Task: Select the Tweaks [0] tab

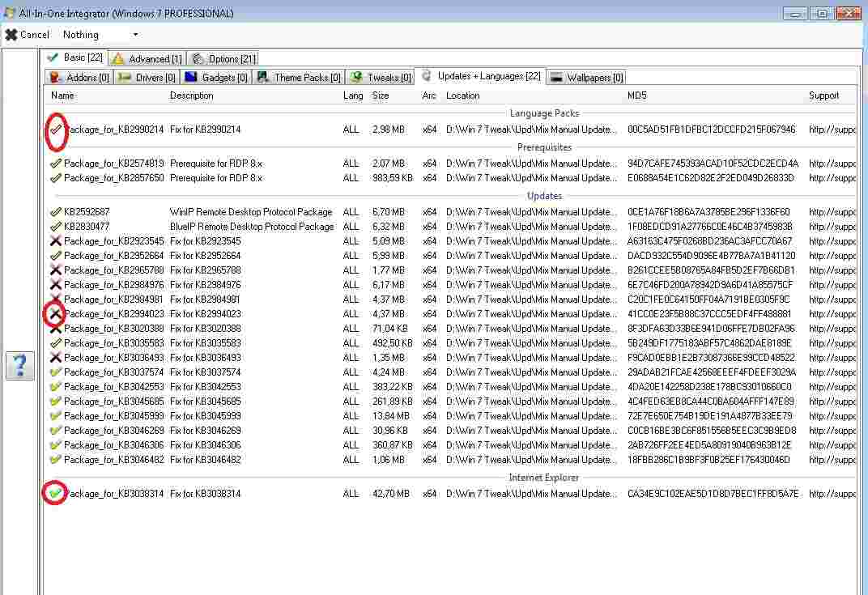Action: point(381,78)
